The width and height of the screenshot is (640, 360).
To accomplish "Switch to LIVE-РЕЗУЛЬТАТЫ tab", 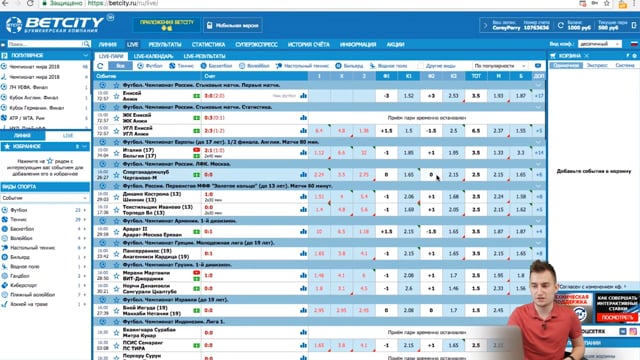I will (x=204, y=56).
